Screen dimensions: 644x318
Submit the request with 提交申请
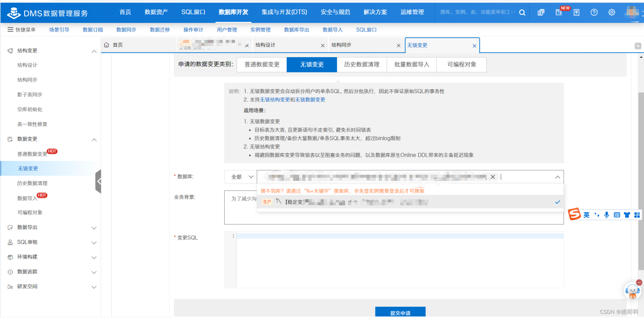click(x=400, y=312)
